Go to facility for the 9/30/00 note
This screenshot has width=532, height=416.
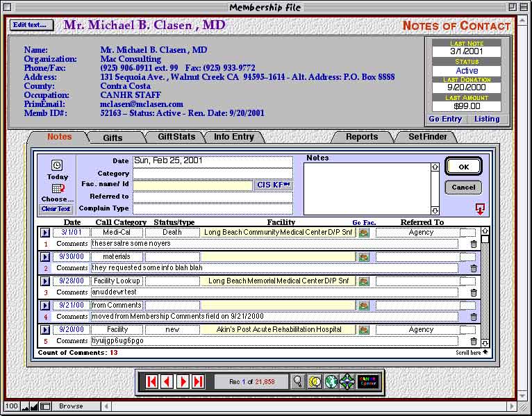pyautogui.click(x=364, y=257)
